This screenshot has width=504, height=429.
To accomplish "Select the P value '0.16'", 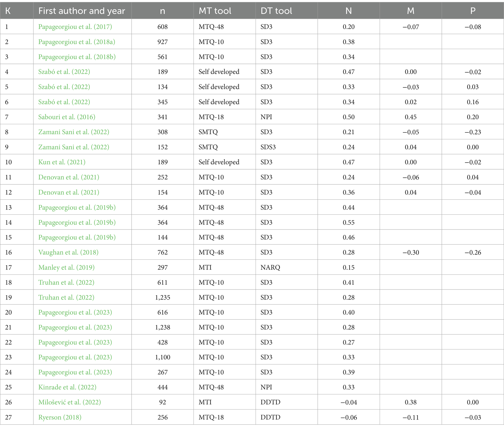I will click(x=473, y=102).
